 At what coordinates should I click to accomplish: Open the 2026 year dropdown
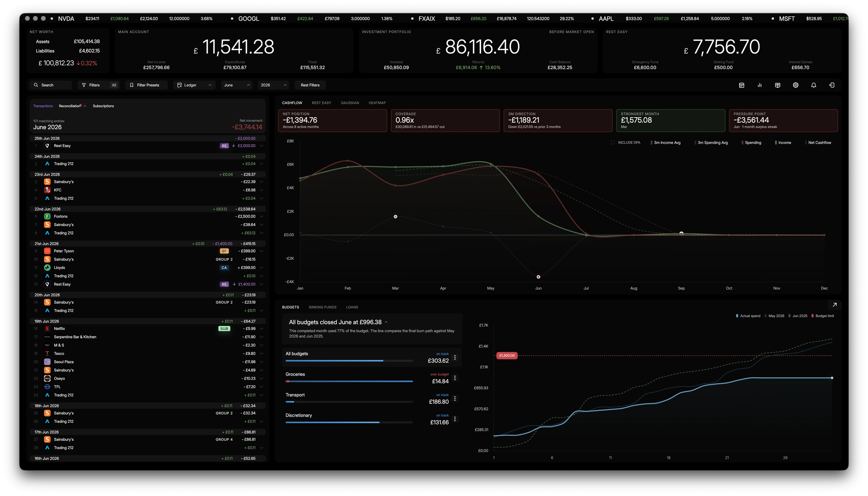pyautogui.click(x=273, y=85)
